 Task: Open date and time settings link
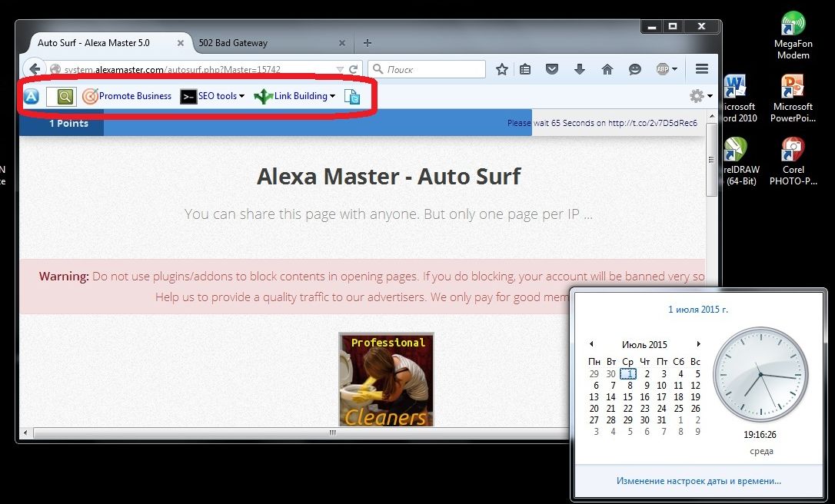[x=698, y=481]
